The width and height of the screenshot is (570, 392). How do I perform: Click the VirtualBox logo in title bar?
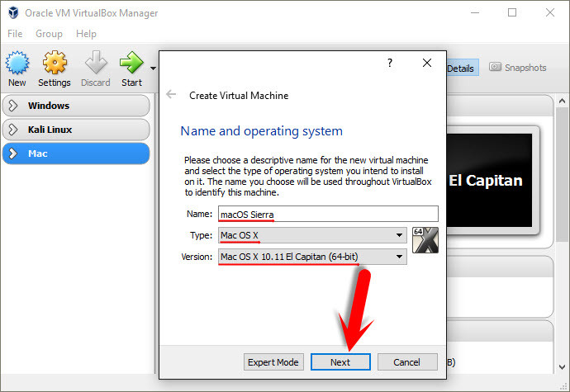pyautogui.click(x=13, y=12)
